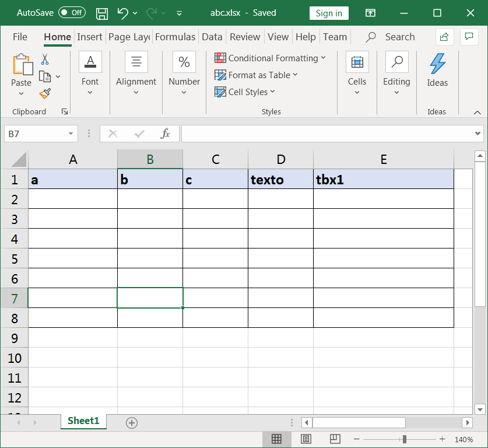Select row 9 header
The height and width of the screenshot is (448, 488).
[15, 338]
